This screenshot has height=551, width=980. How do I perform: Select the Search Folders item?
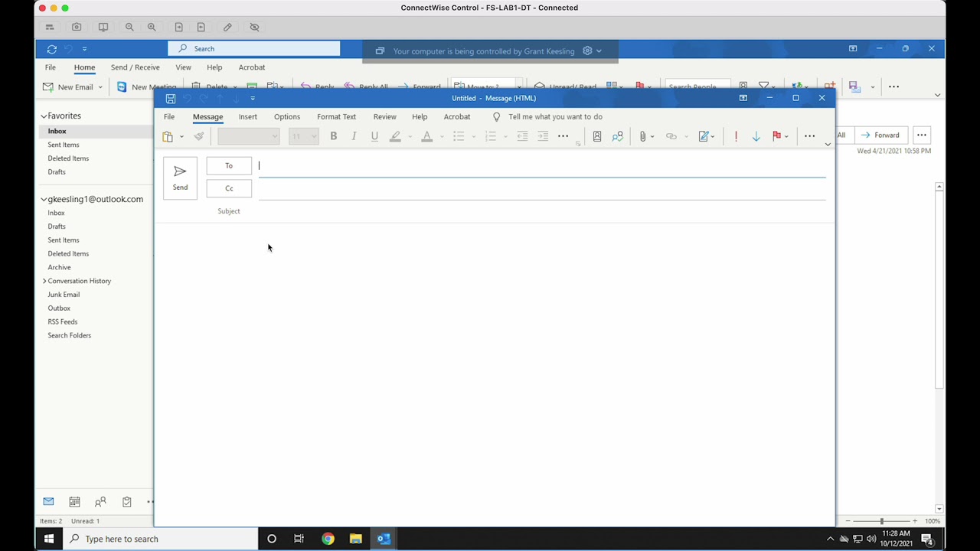pyautogui.click(x=70, y=336)
